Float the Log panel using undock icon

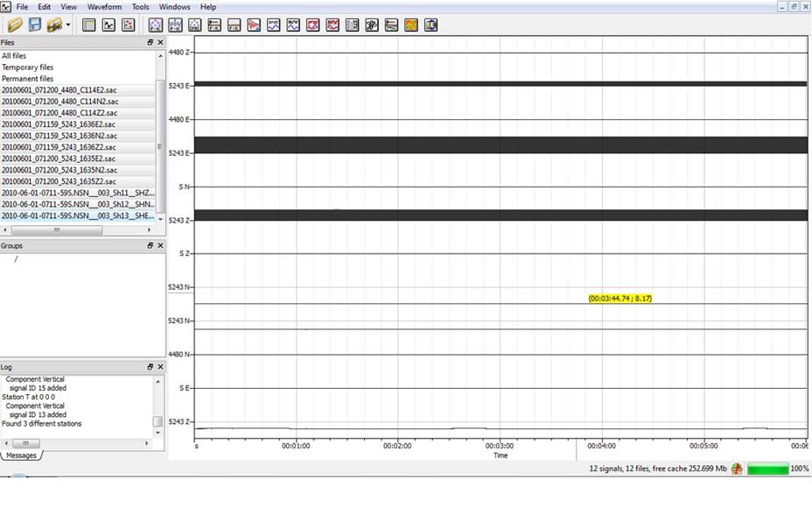[150, 367]
